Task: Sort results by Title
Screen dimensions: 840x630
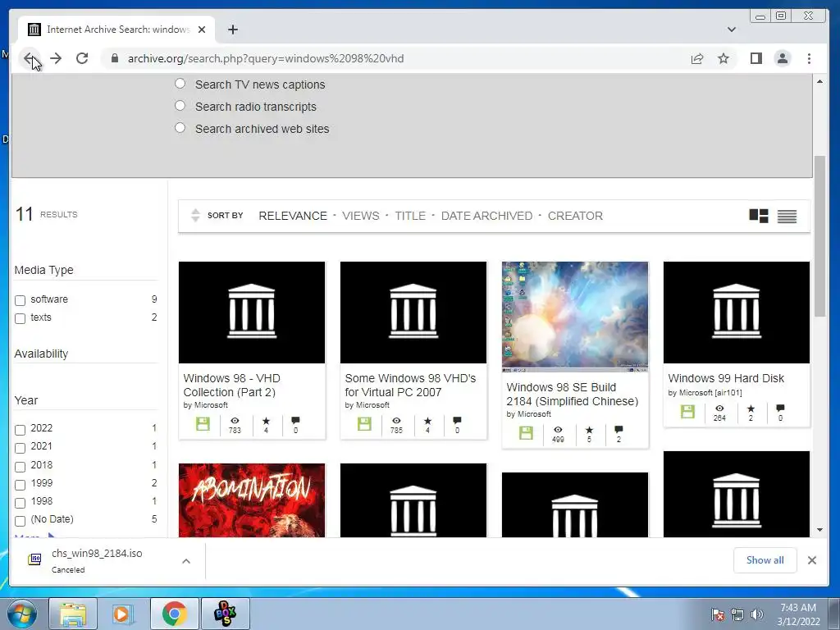Action: pyautogui.click(x=410, y=216)
